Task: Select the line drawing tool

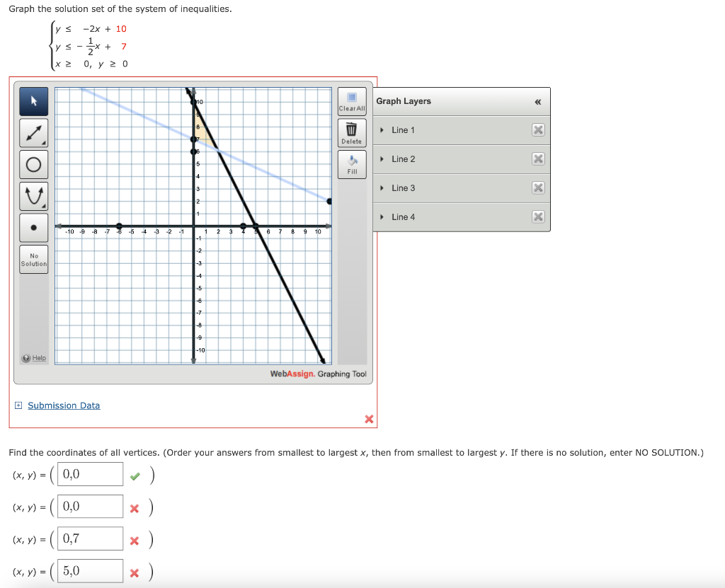Action: click(33, 132)
